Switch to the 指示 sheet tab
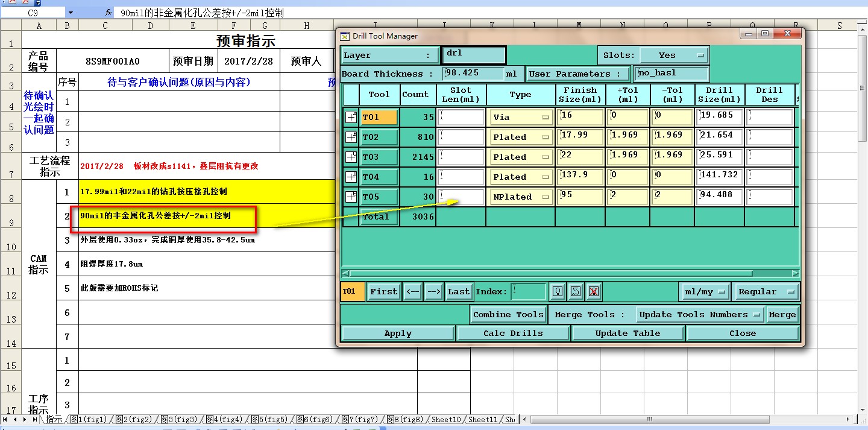The width and height of the screenshot is (868, 430). click(54, 419)
